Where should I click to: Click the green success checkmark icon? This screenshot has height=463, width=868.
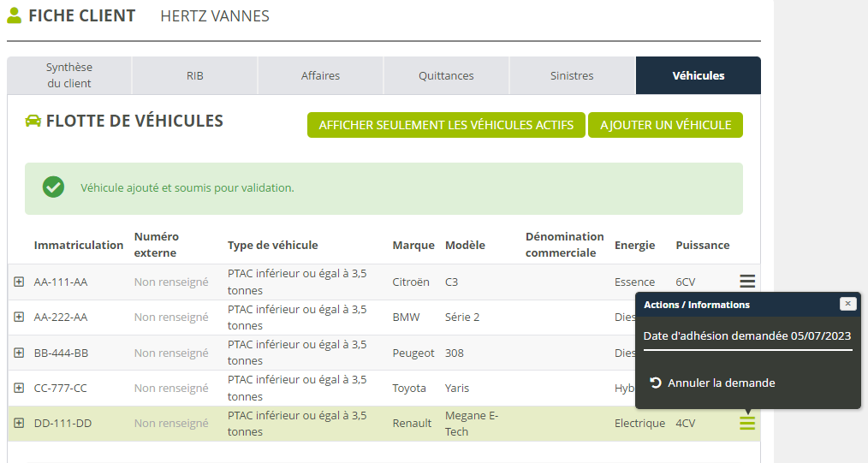click(54, 187)
